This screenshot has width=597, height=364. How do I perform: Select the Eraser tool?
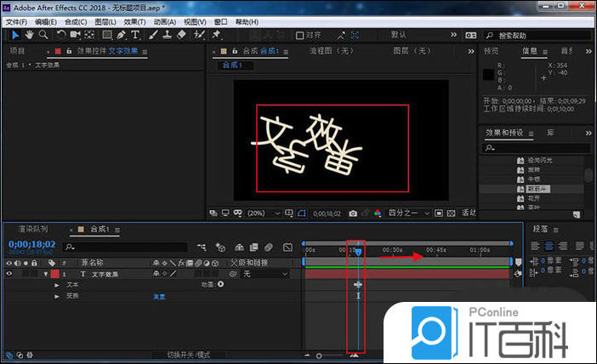click(180, 35)
